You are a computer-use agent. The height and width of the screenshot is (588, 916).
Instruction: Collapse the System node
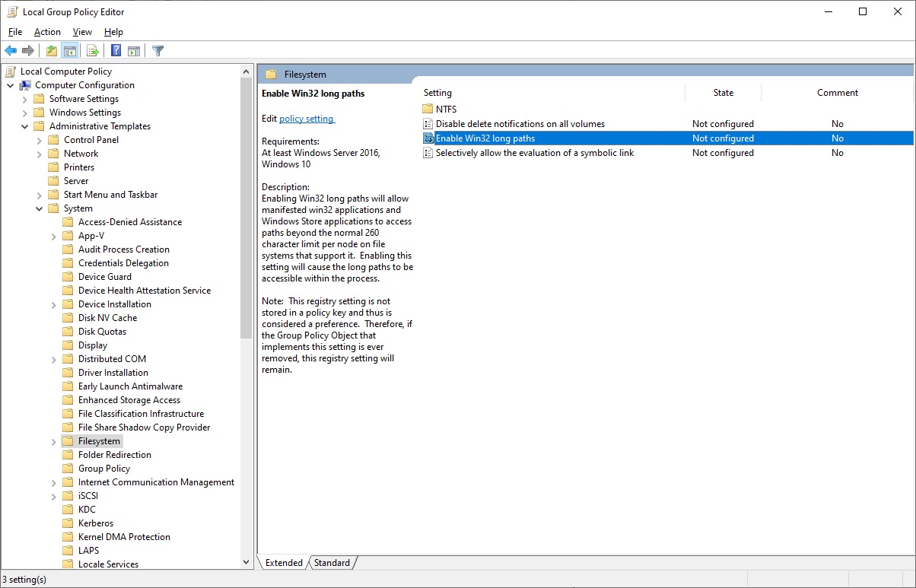(x=40, y=208)
